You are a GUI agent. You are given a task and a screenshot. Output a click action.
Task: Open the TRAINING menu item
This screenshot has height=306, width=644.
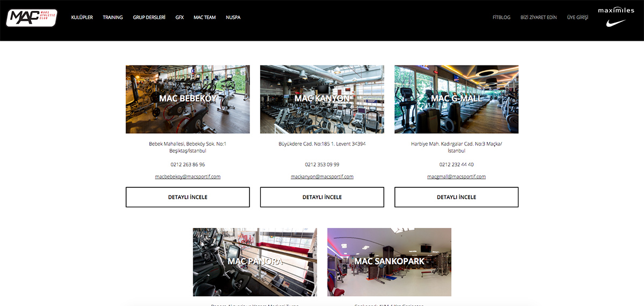coord(113,18)
